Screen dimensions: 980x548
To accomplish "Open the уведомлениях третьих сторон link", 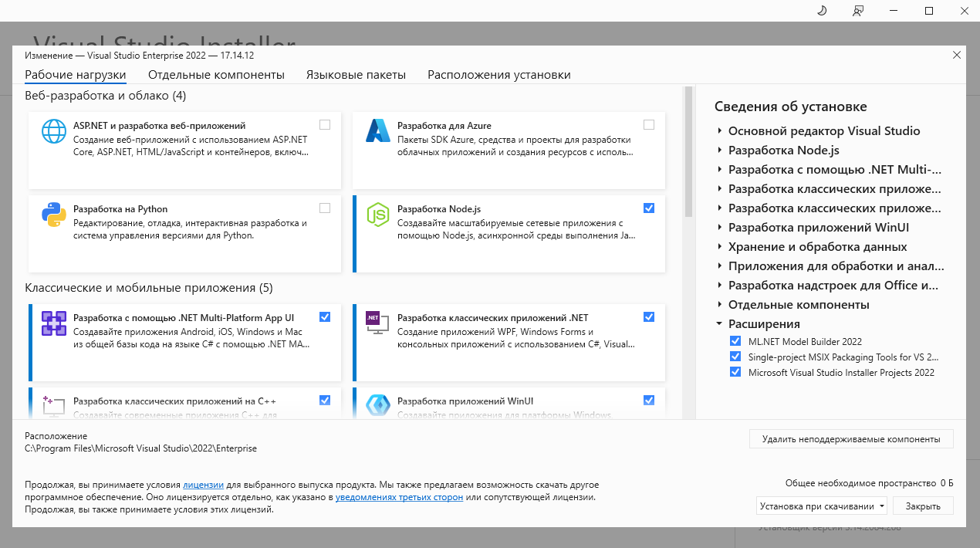I will click(399, 497).
